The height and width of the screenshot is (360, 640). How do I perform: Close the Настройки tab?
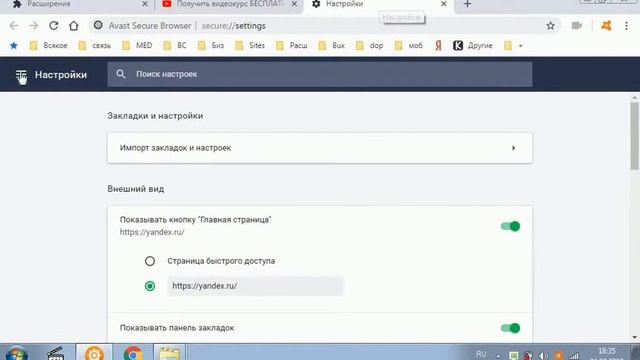coord(444,4)
